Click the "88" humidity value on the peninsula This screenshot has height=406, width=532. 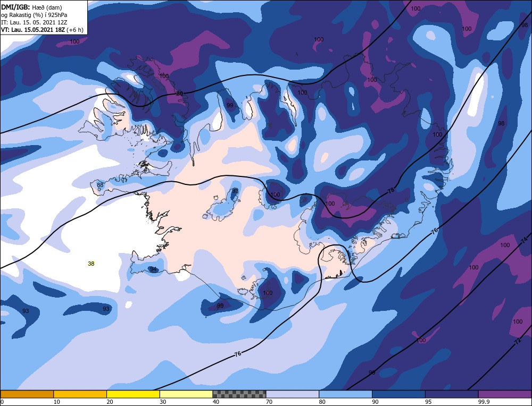tap(100, 185)
